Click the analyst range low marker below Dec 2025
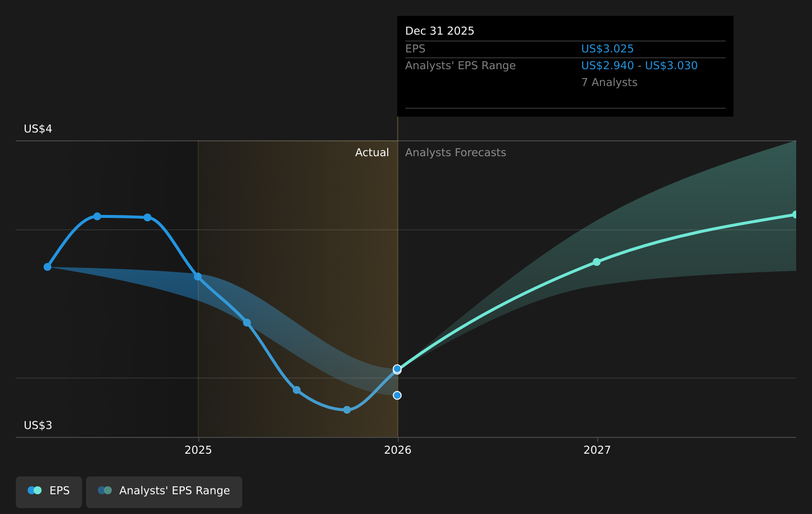Image resolution: width=812 pixels, height=514 pixels. tap(397, 395)
